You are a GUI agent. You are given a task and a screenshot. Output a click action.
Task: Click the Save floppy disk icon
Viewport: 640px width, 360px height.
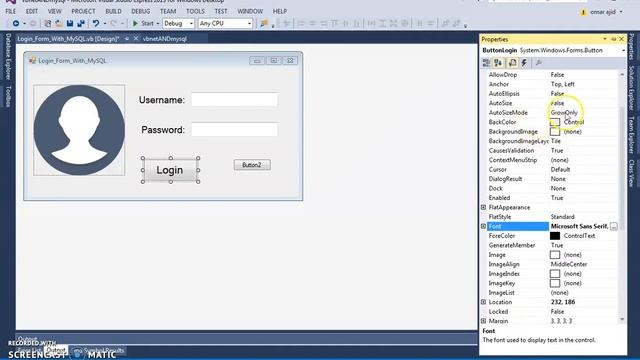pos(70,24)
